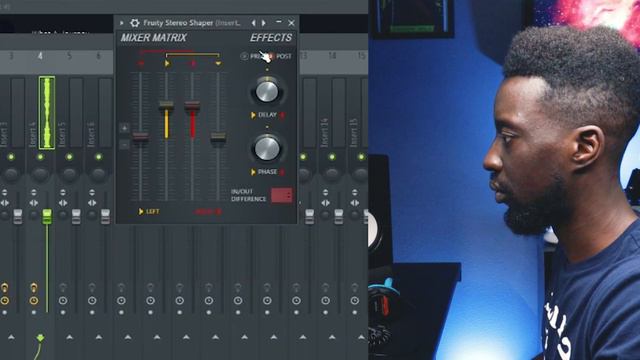Click the yellow arm-recording icon on Insert 4

(34, 287)
